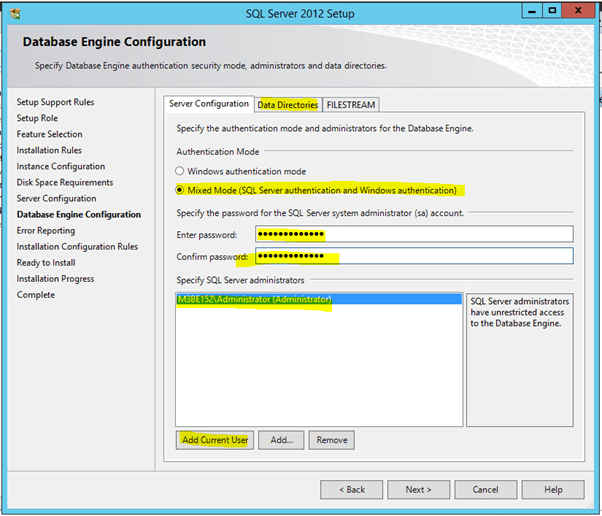Click the Add... button
This screenshot has width=602, height=516.
[281, 440]
